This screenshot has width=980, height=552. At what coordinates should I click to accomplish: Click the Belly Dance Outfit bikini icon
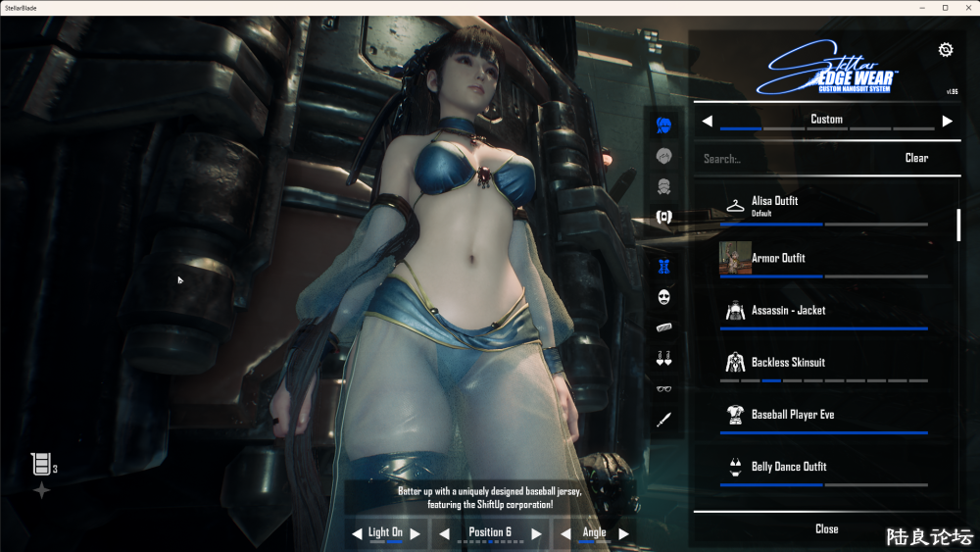(735, 467)
